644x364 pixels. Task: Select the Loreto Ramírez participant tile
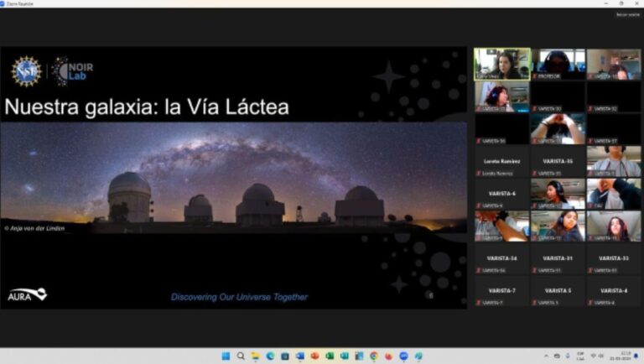[x=501, y=162]
